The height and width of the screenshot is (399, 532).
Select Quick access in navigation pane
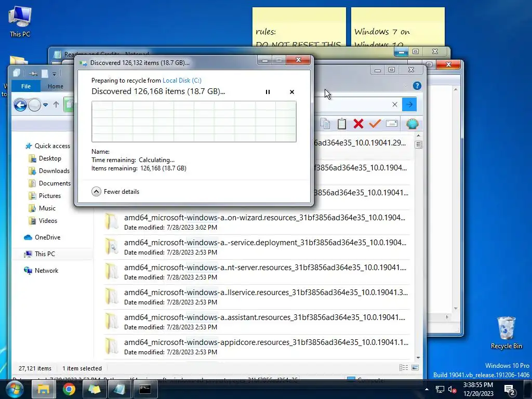[48, 146]
